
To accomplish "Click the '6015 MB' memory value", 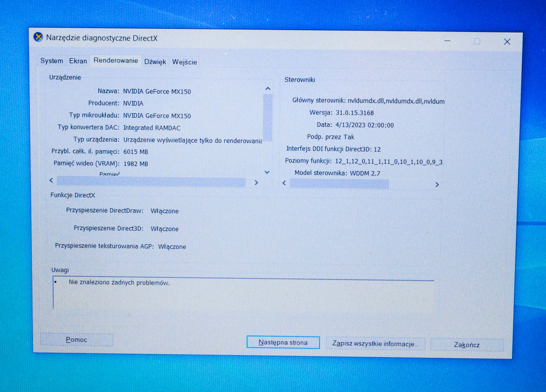I will tap(136, 152).
